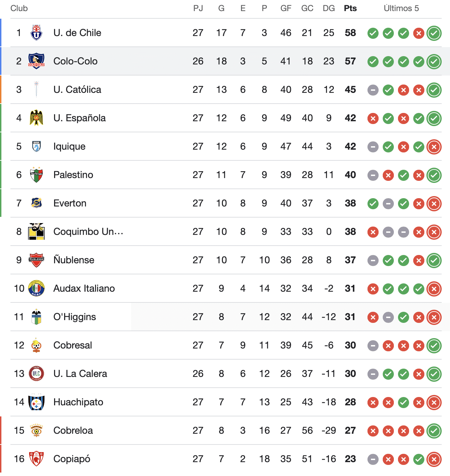Click the Colo-Colo club crest

coord(36,61)
